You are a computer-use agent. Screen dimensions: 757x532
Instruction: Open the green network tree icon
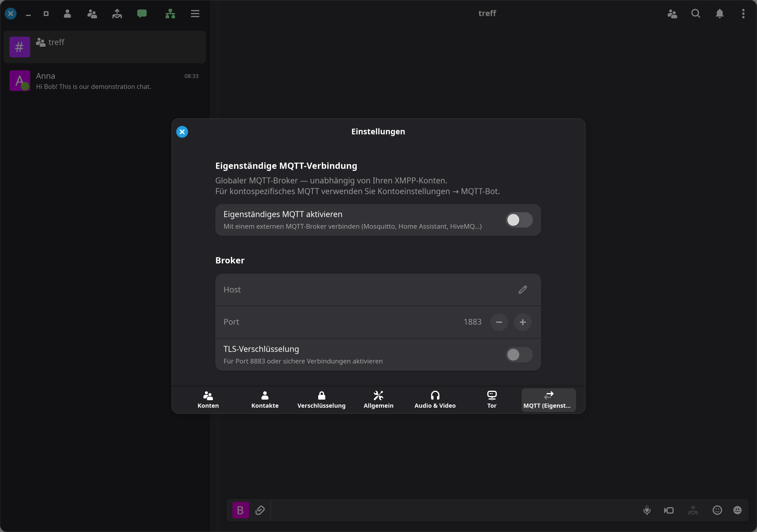(x=170, y=14)
